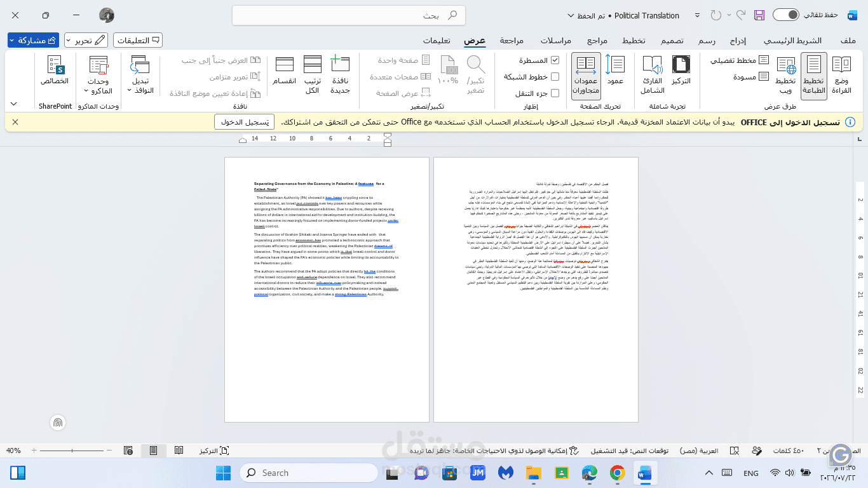Choose vertical page movement (عمود)
Viewport: 868px width, 488px height.
point(615,70)
